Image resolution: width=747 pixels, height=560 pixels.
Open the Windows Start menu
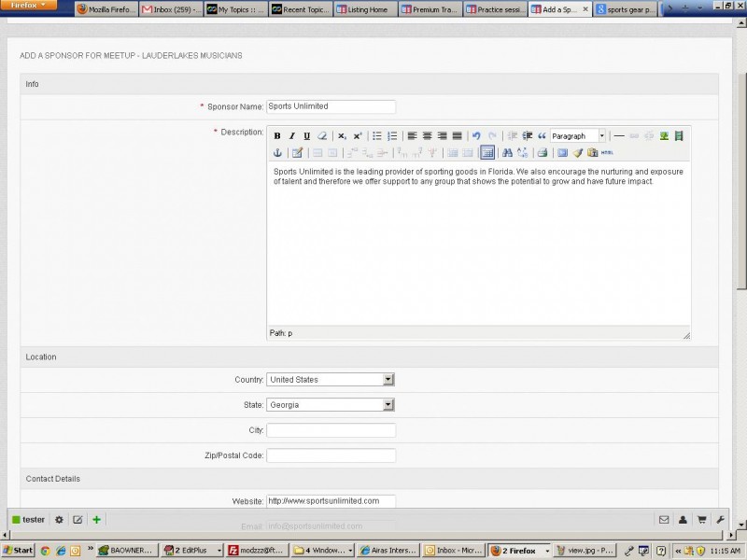coord(18,551)
